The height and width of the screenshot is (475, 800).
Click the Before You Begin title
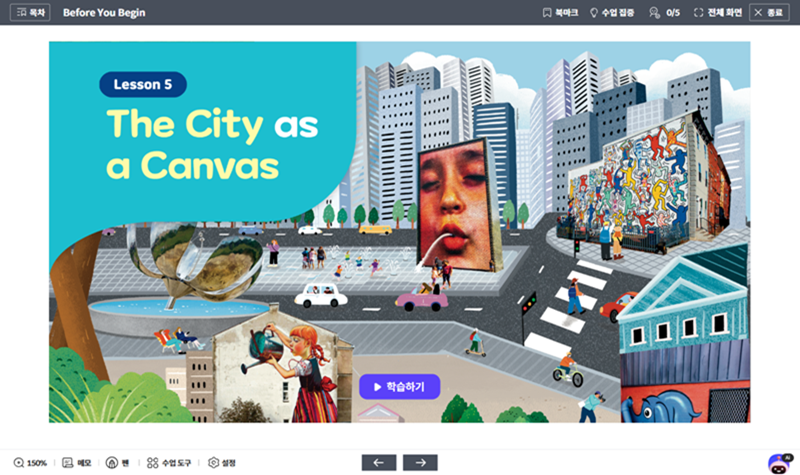(x=104, y=13)
